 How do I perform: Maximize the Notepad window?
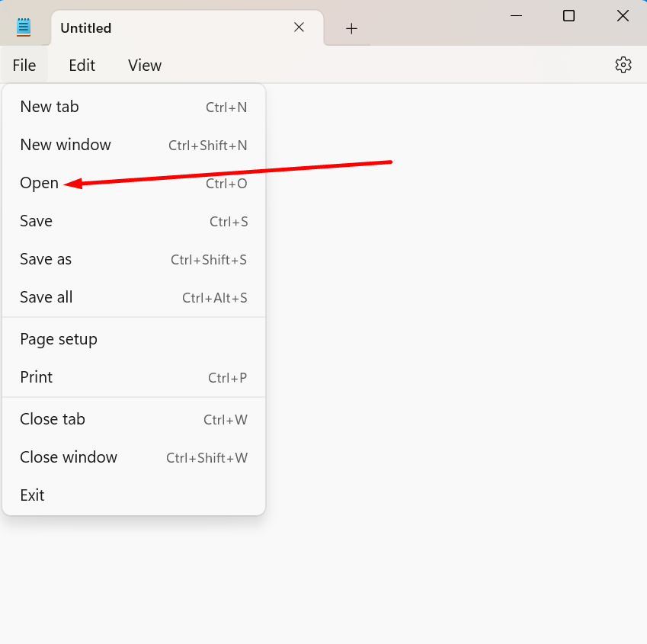[569, 15]
